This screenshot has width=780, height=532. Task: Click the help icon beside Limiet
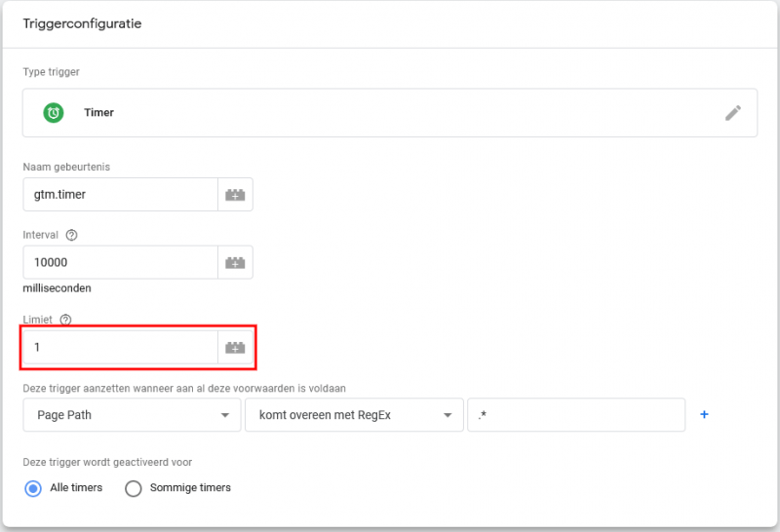[x=65, y=320]
